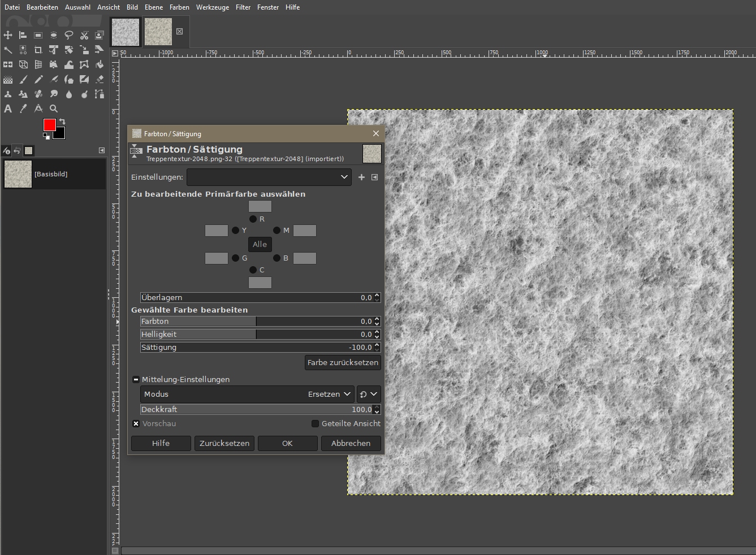Open the preset management arrow menu
This screenshot has width=756, height=555.
pyautogui.click(x=374, y=177)
